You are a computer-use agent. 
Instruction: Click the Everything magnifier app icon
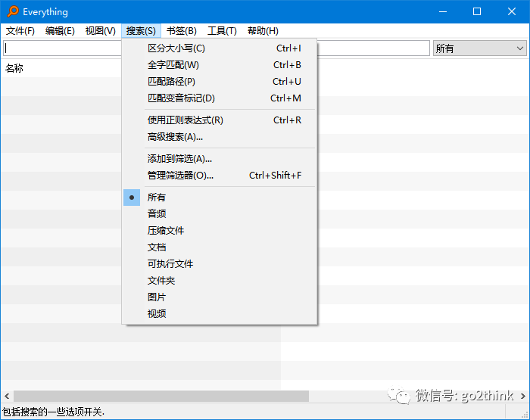[13, 11]
